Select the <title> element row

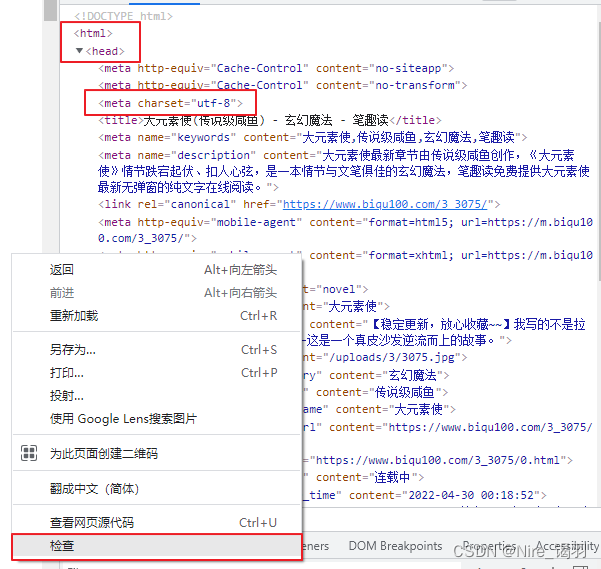click(270, 120)
